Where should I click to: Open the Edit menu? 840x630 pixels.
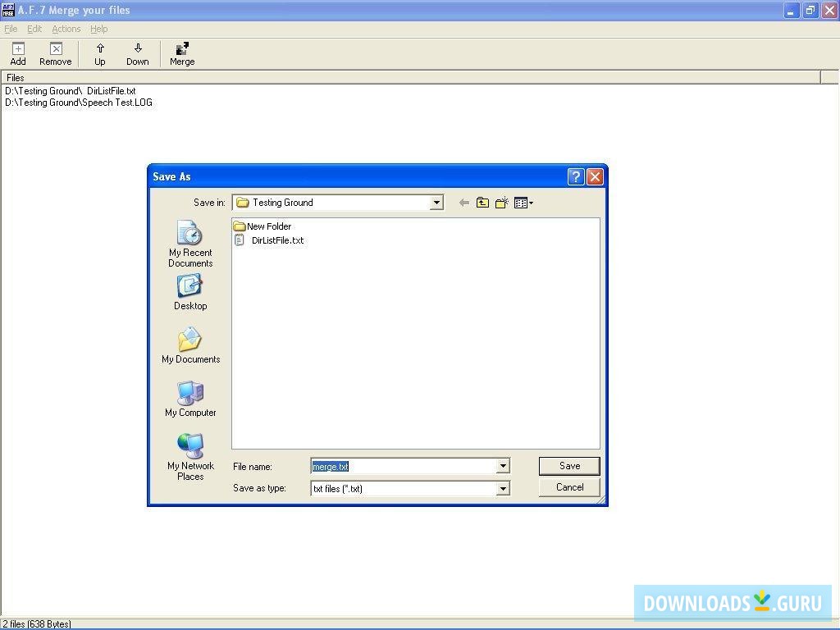[34, 29]
